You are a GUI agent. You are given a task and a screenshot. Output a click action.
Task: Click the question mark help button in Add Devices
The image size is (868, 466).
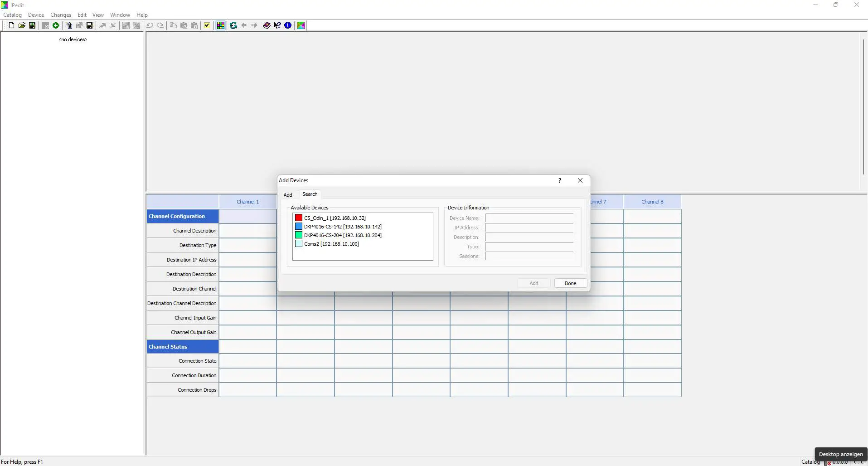560,180
